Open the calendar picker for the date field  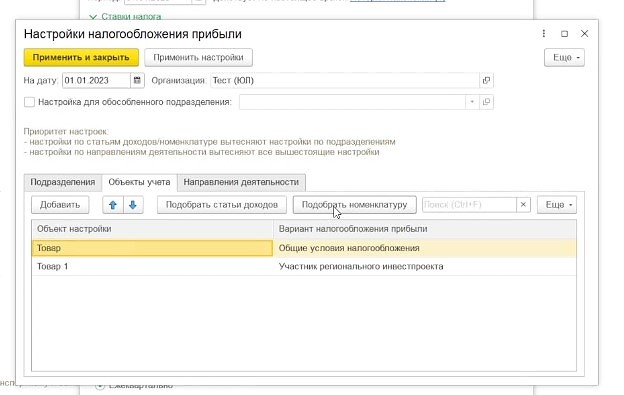point(137,80)
